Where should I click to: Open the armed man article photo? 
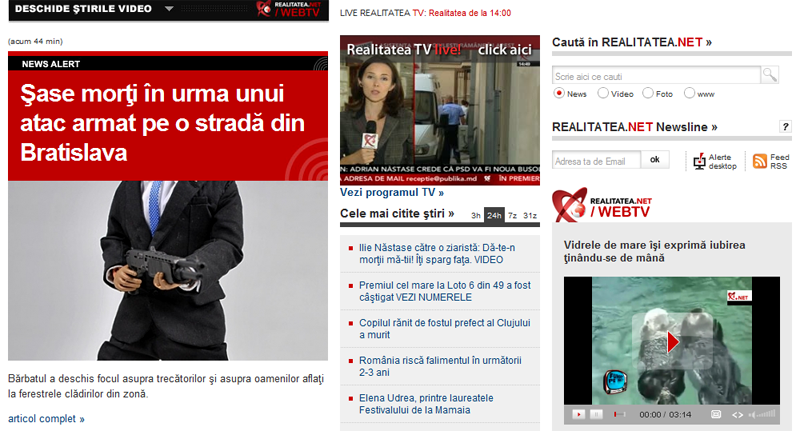(x=168, y=270)
